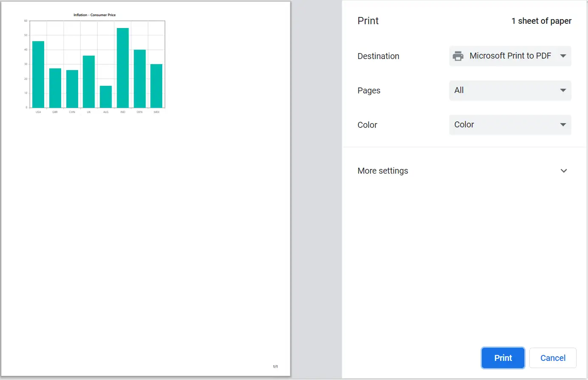
Task: Open the Pages dropdown showing All
Action: (510, 90)
